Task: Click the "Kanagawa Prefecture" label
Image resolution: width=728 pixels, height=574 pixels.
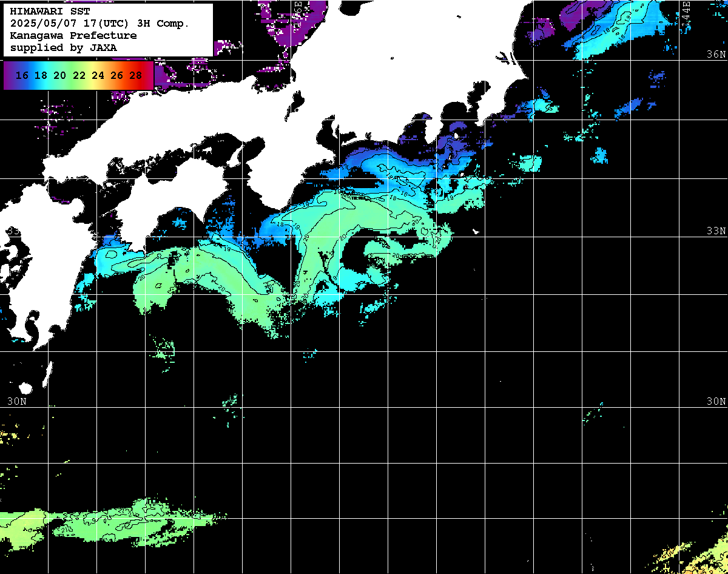Action: (73, 36)
